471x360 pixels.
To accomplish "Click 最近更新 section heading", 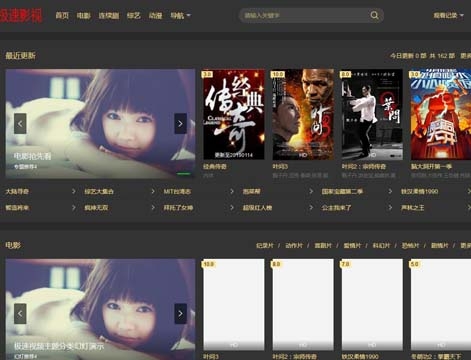I will point(20,55).
